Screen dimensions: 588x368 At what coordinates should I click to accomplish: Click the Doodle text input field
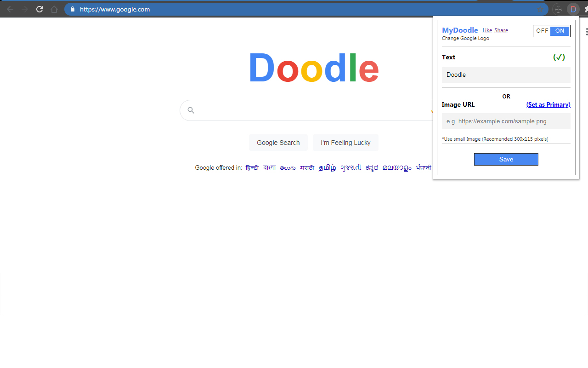pos(506,75)
